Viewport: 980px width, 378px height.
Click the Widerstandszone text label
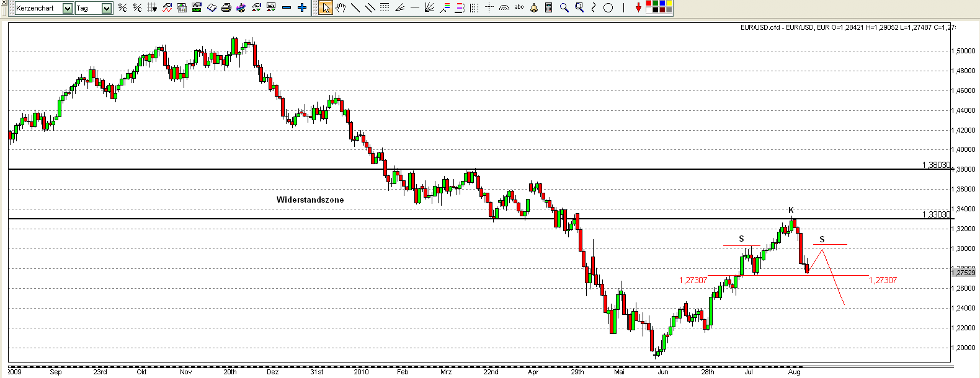tap(310, 200)
